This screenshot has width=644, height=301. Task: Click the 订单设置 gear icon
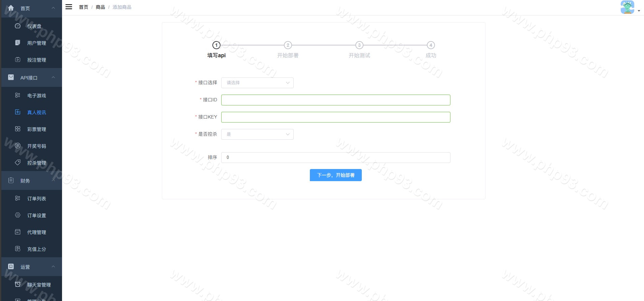pyautogui.click(x=18, y=215)
